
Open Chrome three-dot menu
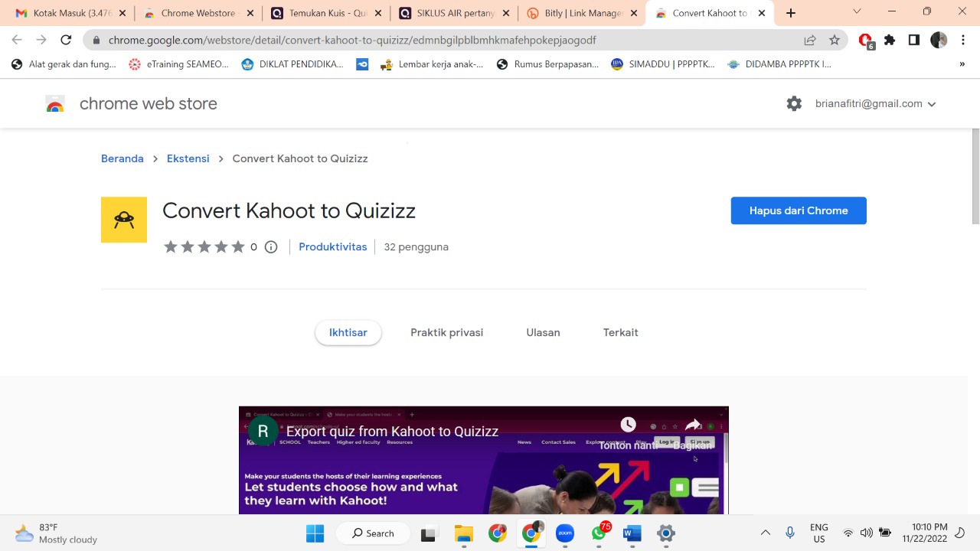(962, 40)
